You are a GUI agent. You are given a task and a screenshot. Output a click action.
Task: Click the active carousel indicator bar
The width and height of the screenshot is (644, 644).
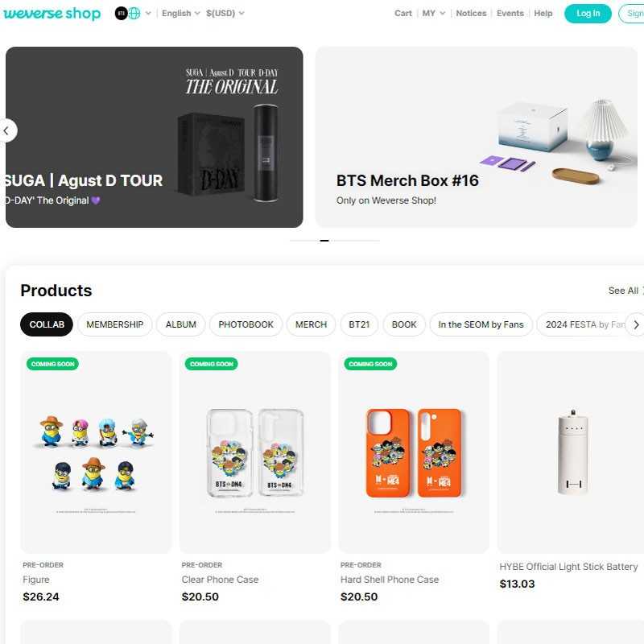coord(324,241)
